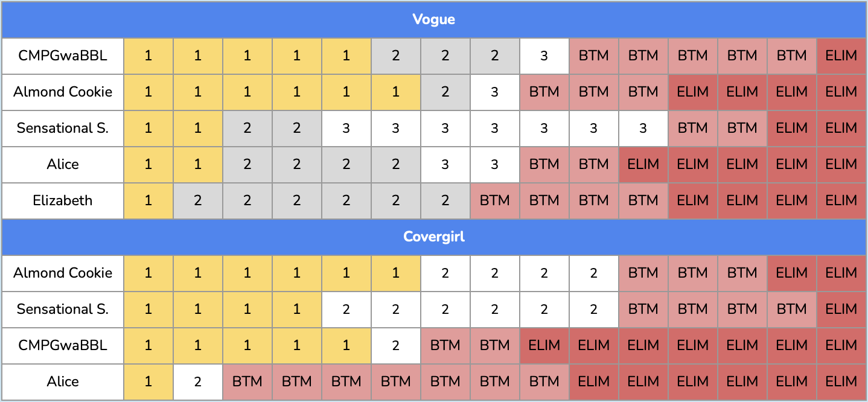The width and height of the screenshot is (868, 402).
Task: Select the 3 cell in Vogue Almond Cookie row
Action: click(x=494, y=92)
